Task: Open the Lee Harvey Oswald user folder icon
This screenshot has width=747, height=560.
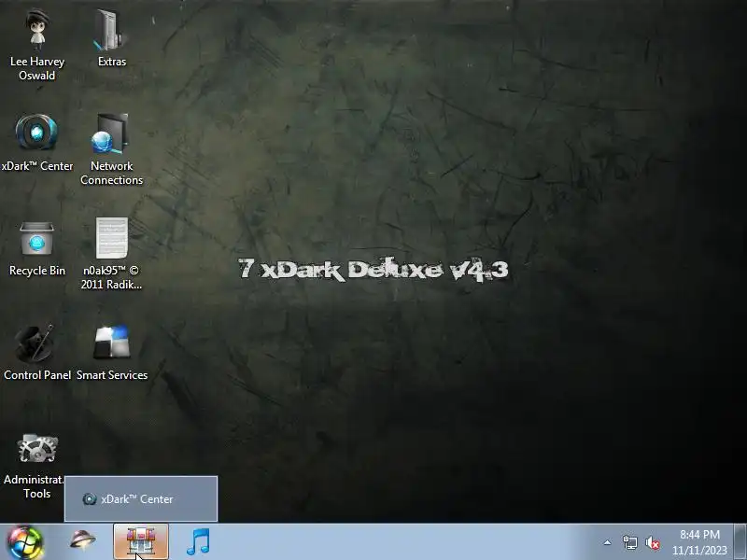Action: (x=37, y=44)
